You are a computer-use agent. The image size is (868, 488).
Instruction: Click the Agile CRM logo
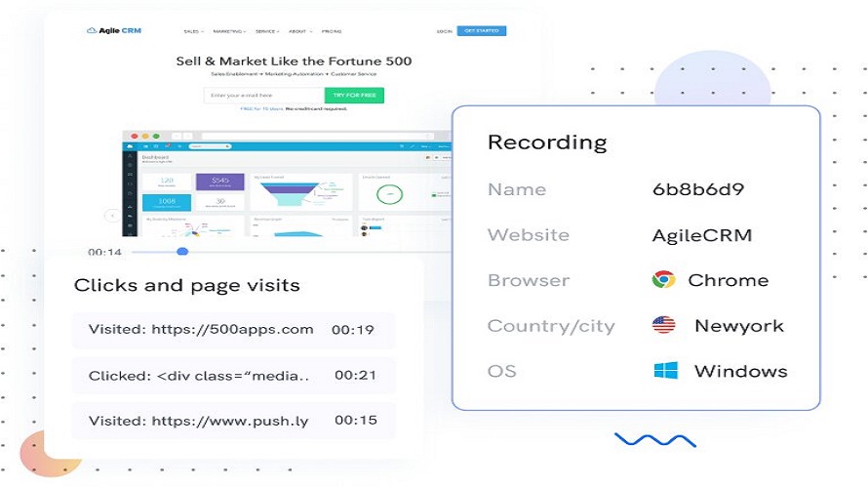click(x=114, y=30)
